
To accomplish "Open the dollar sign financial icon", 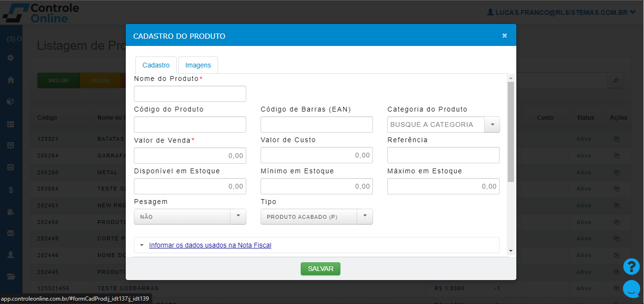I will click(11, 189).
